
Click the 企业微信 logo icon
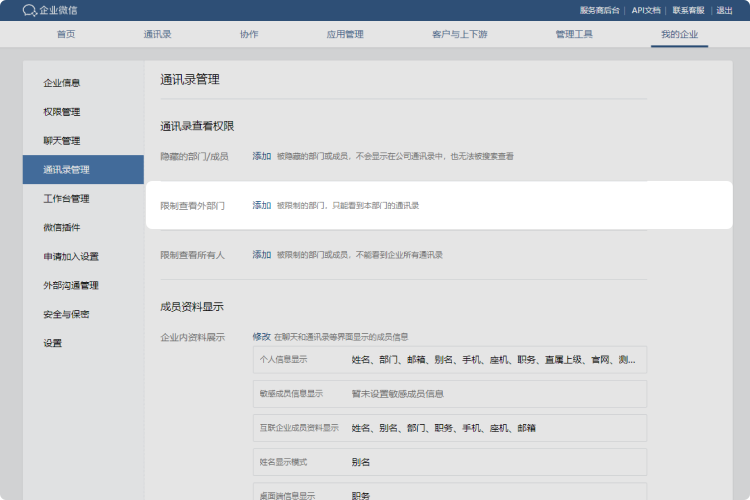(29, 11)
